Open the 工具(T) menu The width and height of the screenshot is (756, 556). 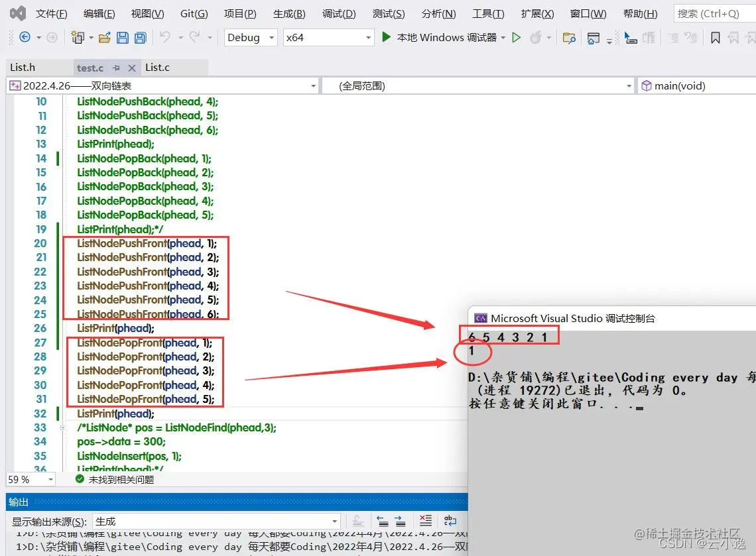488,13
